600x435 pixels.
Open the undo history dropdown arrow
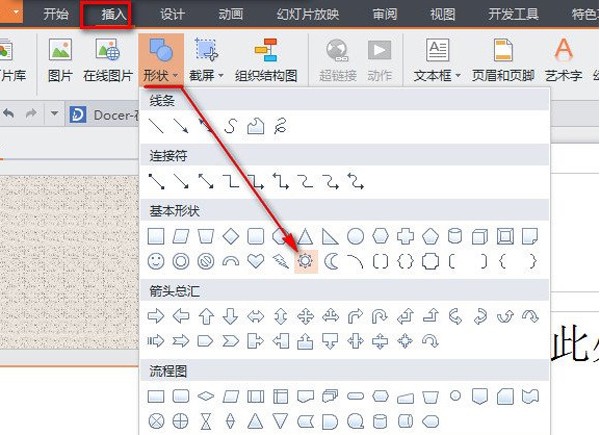55,113
